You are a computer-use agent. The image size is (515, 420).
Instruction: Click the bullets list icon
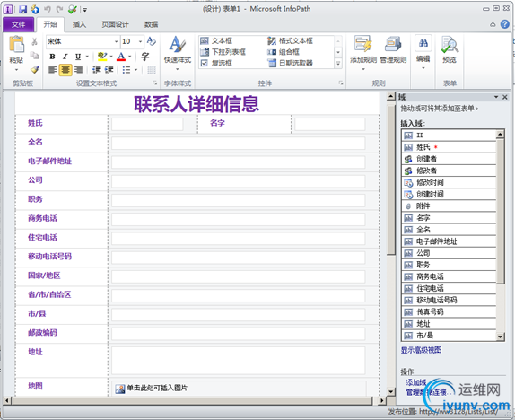[127, 70]
